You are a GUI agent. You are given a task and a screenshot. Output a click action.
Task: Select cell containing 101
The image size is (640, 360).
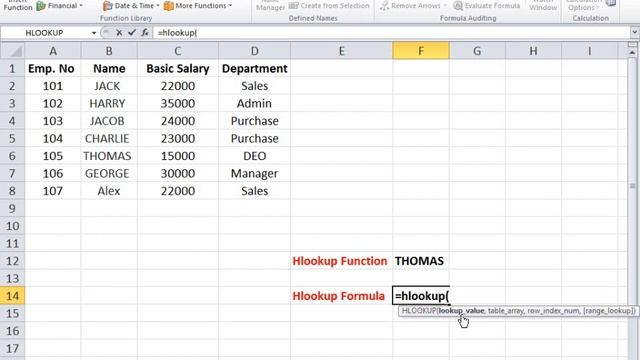[53, 86]
